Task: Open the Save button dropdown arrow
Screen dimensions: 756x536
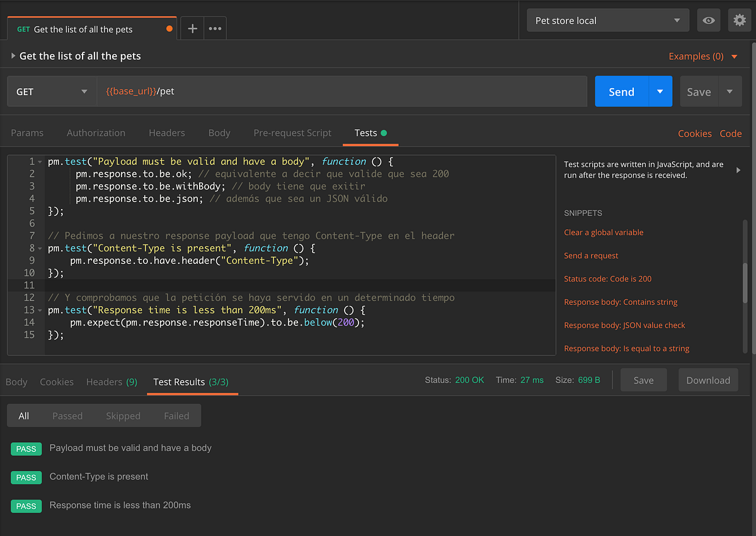Action: [730, 91]
